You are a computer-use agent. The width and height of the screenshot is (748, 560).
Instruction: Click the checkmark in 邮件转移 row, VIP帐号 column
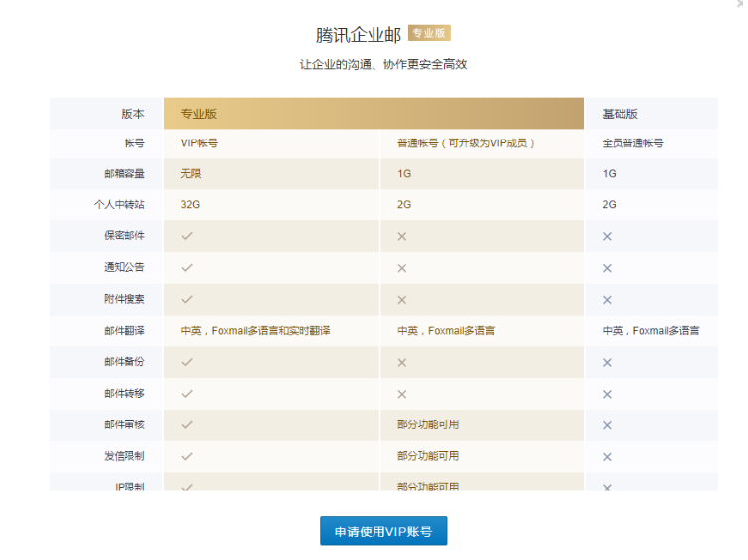pos(187,394)
